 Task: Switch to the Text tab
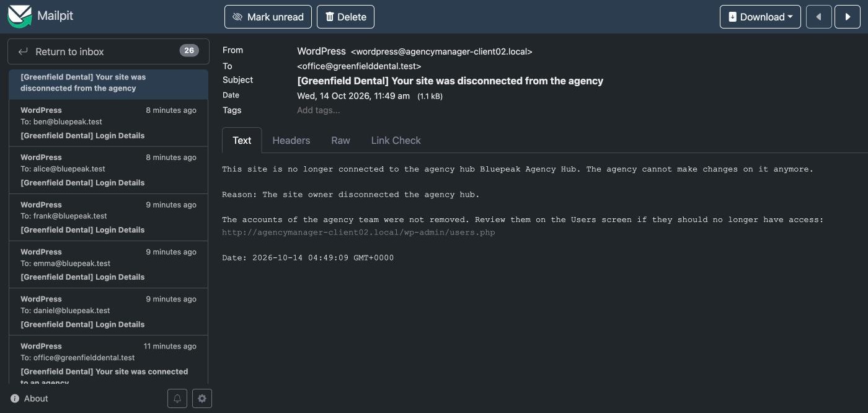coord(242,140)
